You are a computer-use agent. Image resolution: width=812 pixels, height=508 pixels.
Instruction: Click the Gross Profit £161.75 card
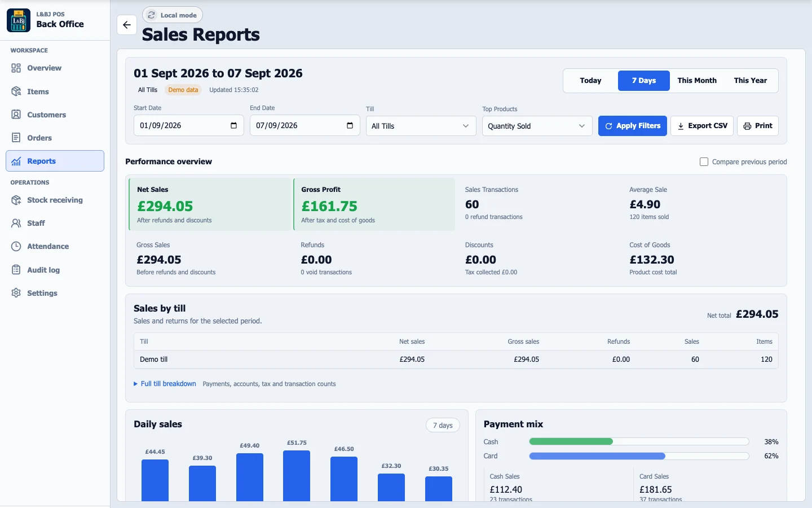[374, 204]
